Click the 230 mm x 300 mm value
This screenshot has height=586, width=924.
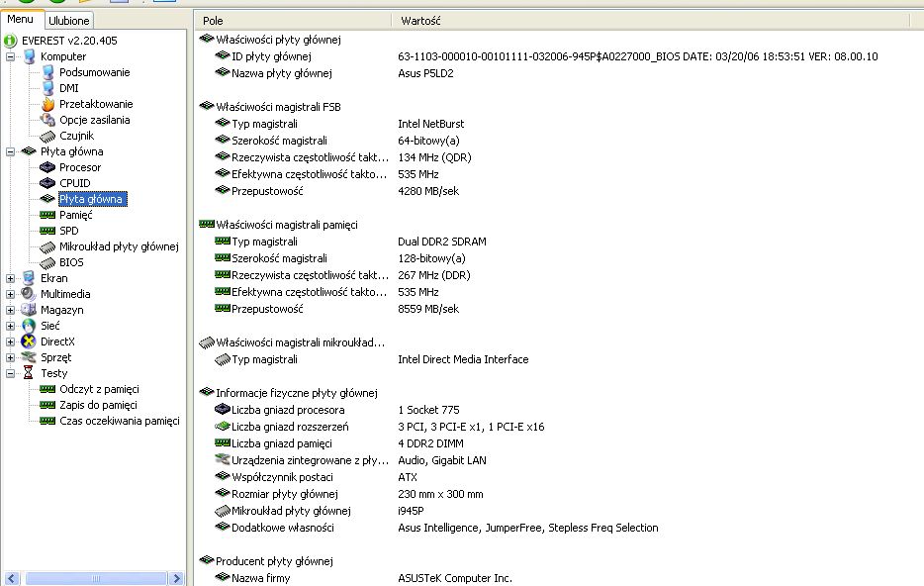(440, 494)
